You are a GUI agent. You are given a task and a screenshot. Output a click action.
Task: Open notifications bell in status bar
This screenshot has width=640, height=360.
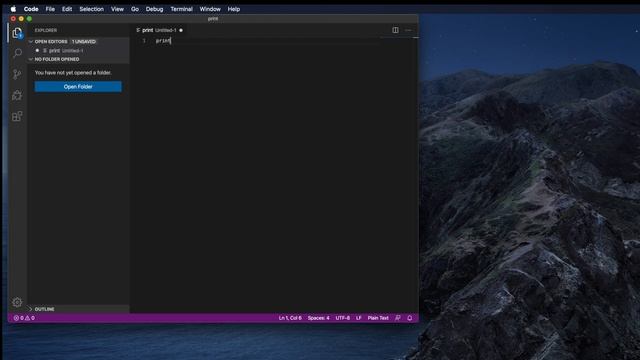click(409, 318)
